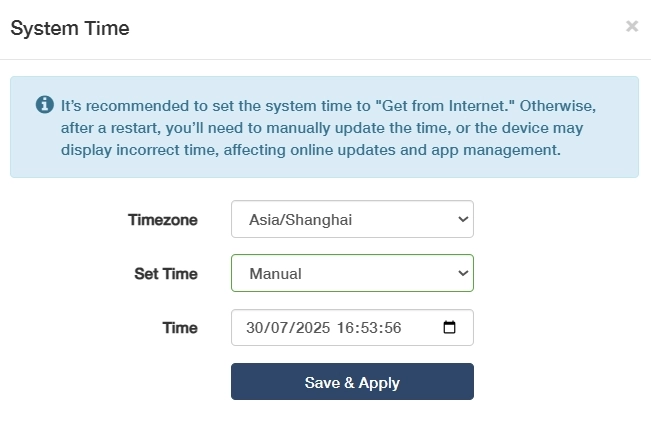Click the info icon in the blue notice

click(x=44, y=104)
